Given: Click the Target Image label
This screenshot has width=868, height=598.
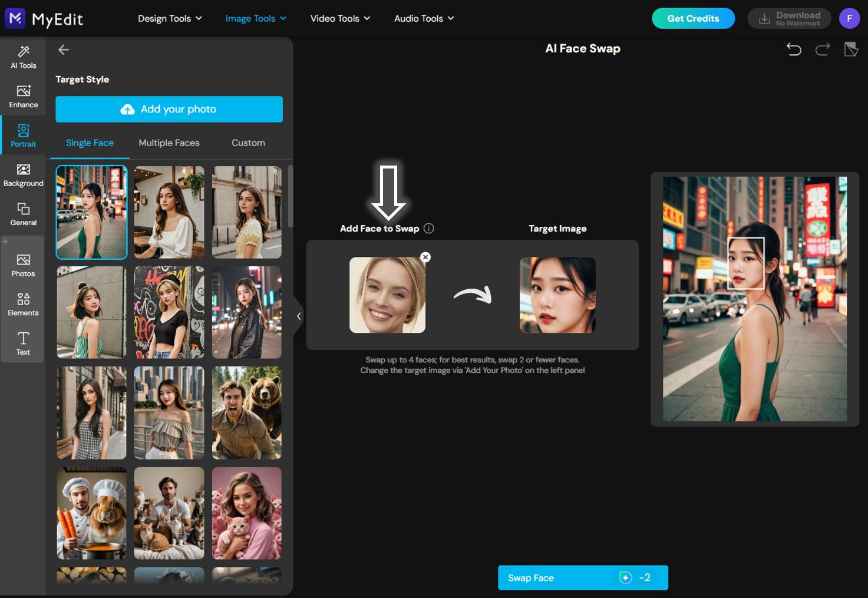Looking at the screenshot, I should (x=557, y=229).
